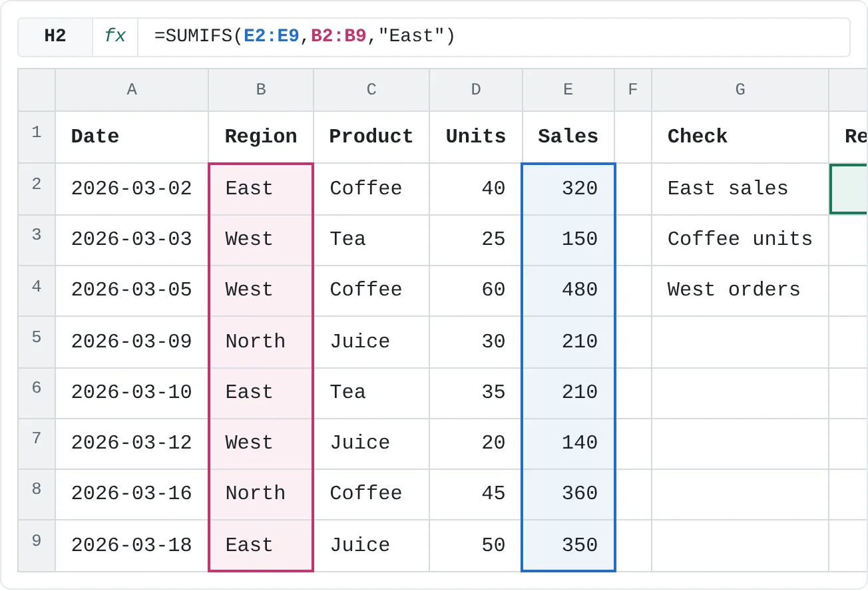
Task: Click the Check header cell
Action: point(740,137)
